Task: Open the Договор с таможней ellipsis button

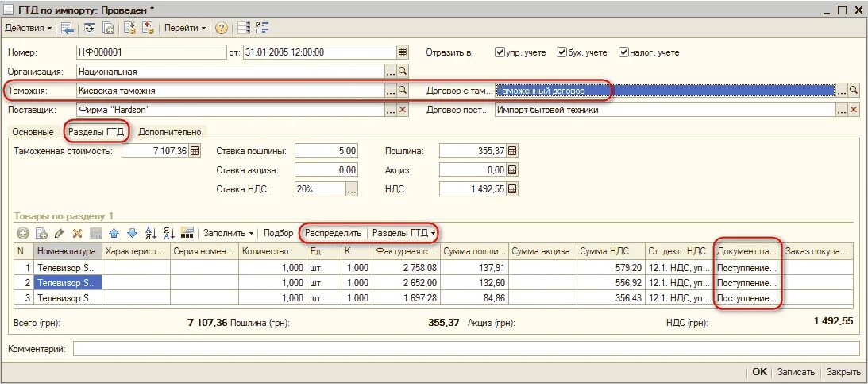Action: click(x=842, y=90)
